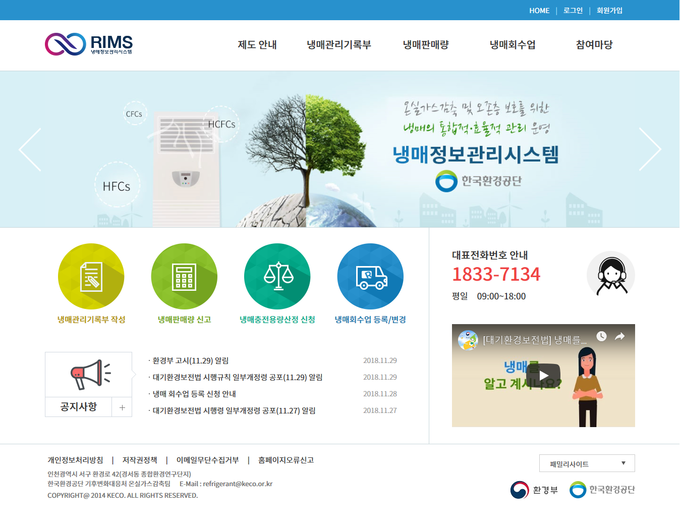Viewport: 680px width, 521px height.
Task: Open the 냉매관리기록부 menu
Action: [x=339, y=45]
